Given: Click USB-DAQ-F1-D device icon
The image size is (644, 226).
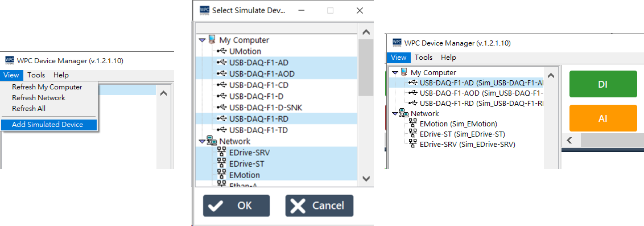Looking at the screenshot, I should click(x=221, y=96).
